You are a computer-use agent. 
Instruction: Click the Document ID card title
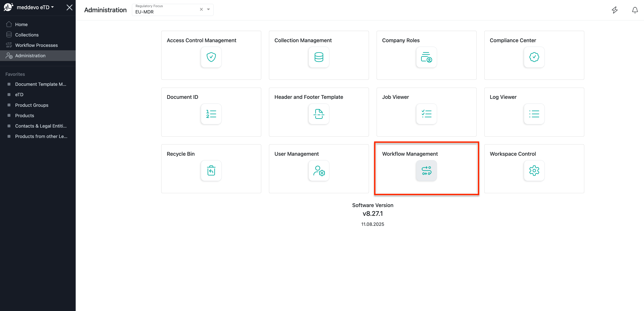[182, 97]
